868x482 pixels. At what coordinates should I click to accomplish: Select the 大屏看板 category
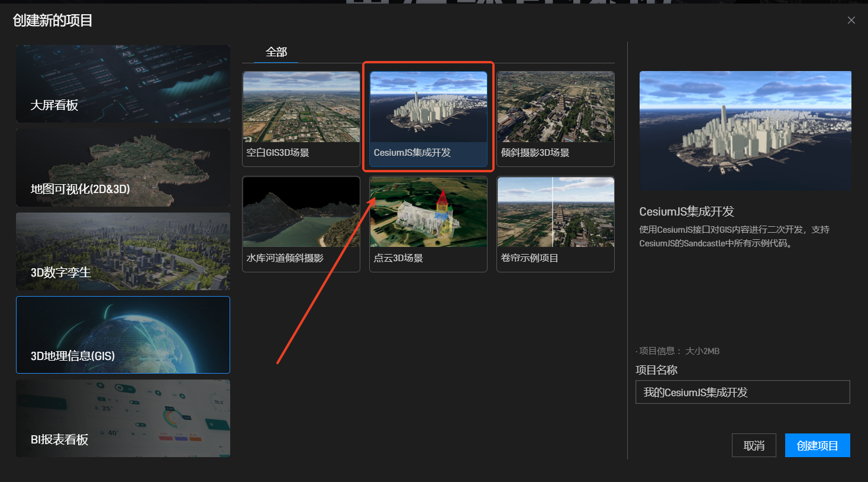(x=123, y=84)
